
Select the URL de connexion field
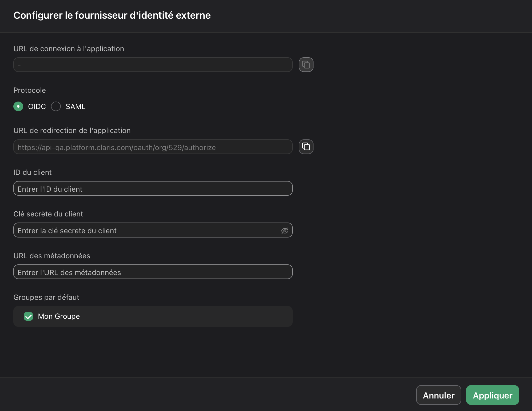click(x=152, y=65)
